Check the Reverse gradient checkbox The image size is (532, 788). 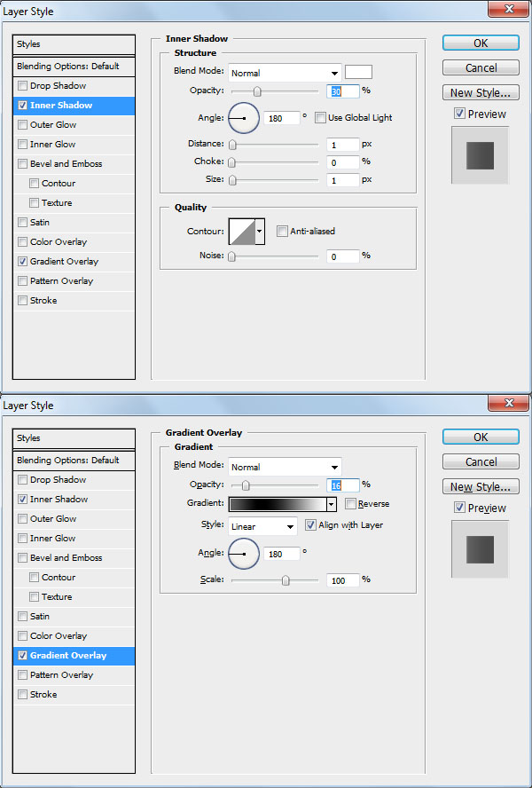click(x=350, y=503)
